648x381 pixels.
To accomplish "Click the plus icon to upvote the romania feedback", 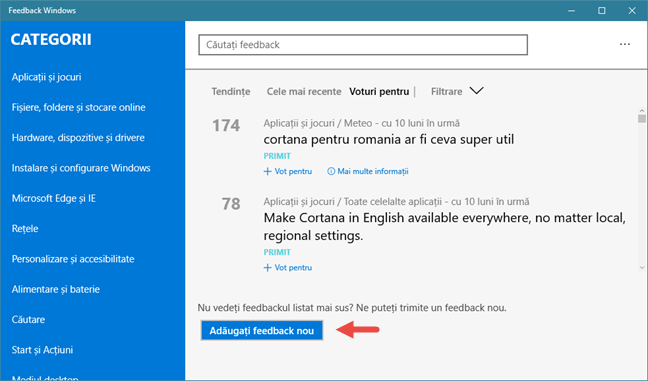I will coord(267,171).
